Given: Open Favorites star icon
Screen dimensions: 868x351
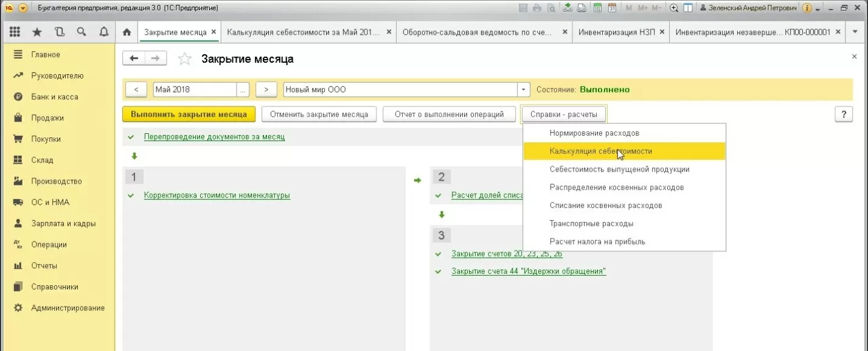Looking at the screenshot, I should 37,32.
